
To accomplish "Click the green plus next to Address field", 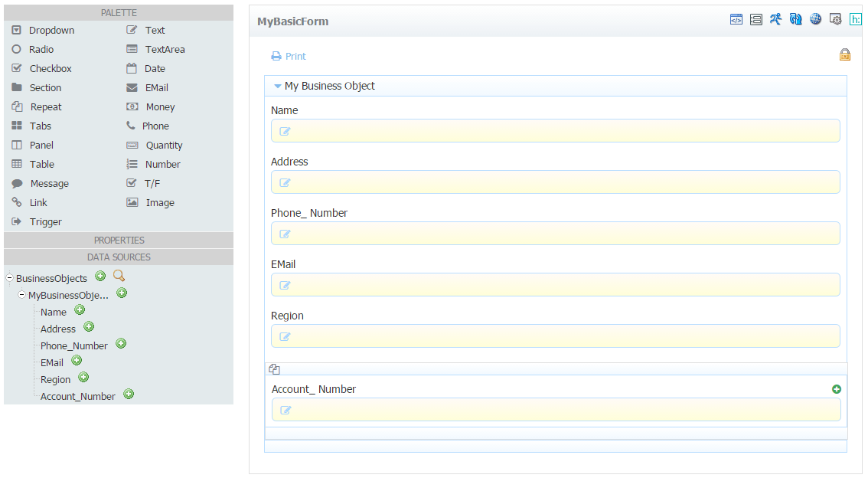I will click(x=89, y=327).
